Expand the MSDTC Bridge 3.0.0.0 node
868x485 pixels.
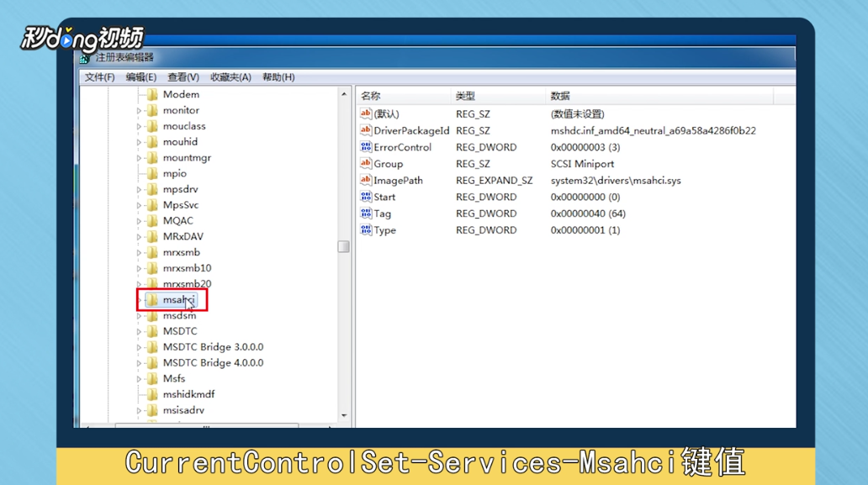(139, 346)
